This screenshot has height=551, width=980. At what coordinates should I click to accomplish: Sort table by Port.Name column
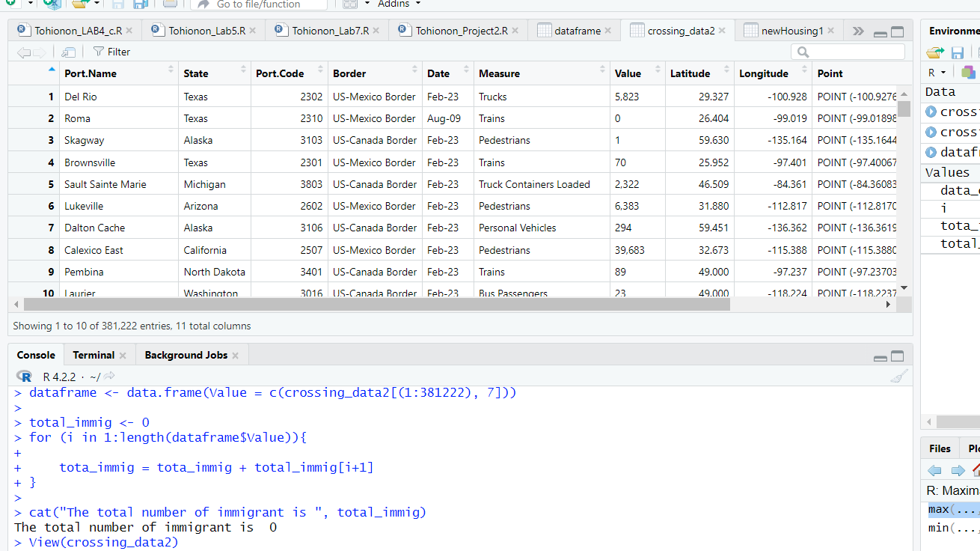[118, 73]
